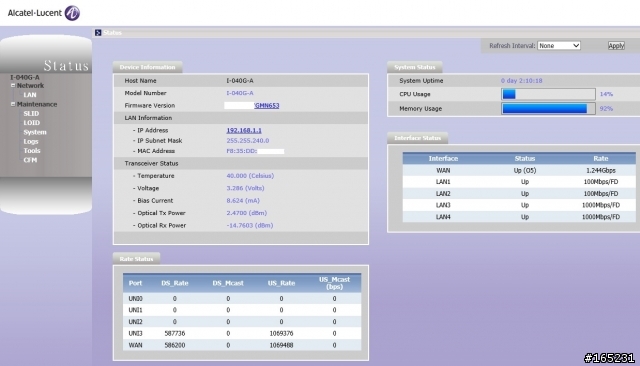Click the CPU Usage progress bar
Viewport: 640px width, 366px height.
point(548,94)
